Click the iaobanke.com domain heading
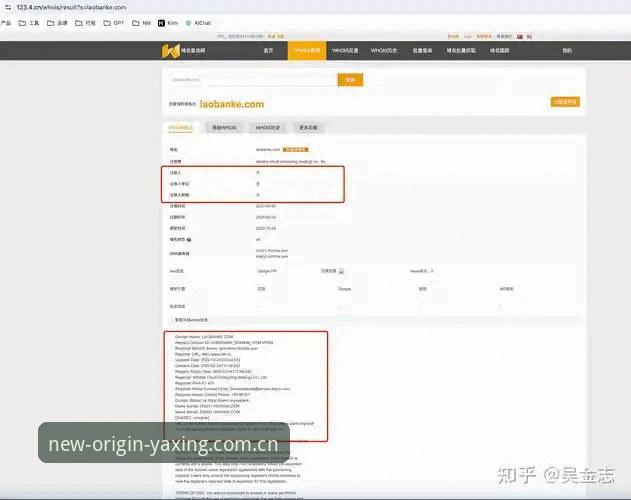631x500 pixels. point(232,104)
